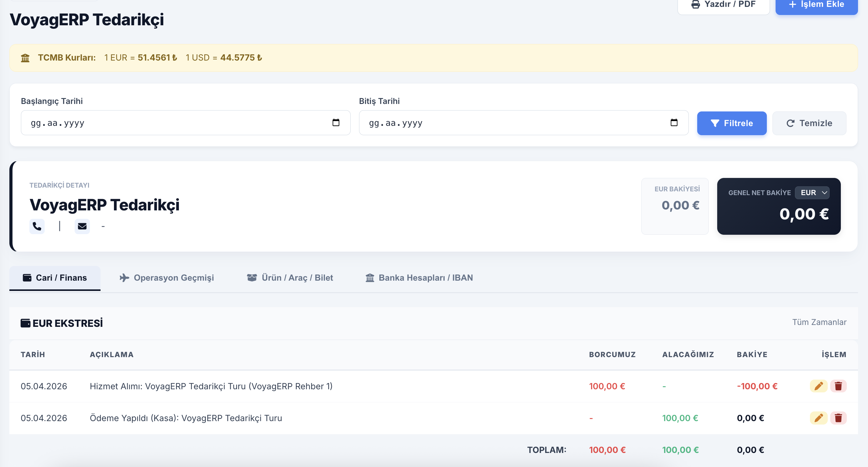Add a transaction with İşlem Ekle
The width and height of the screenshot is (868, 467).
(816, 5)
